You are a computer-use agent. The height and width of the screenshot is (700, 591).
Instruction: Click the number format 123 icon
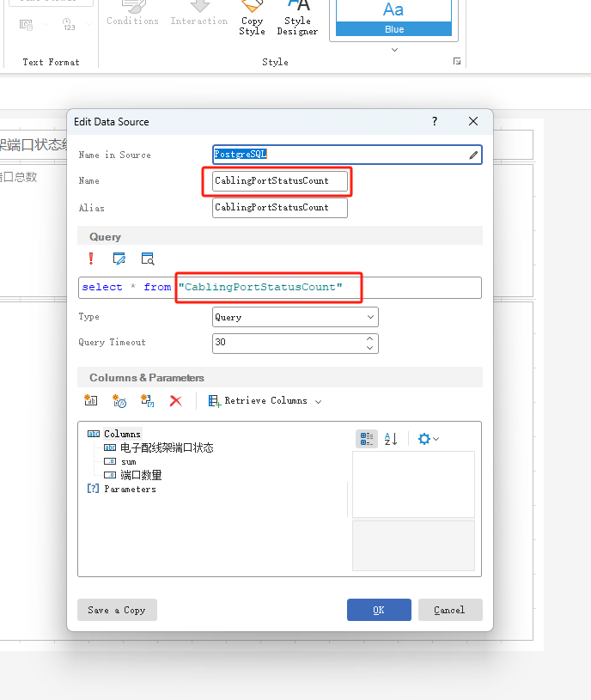click(x=69, y=24)
